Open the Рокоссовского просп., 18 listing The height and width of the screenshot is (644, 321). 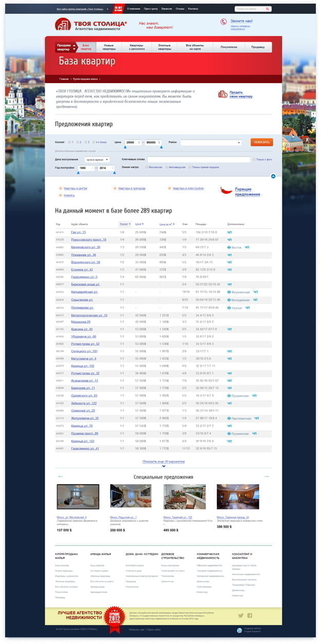coord(88,240)
